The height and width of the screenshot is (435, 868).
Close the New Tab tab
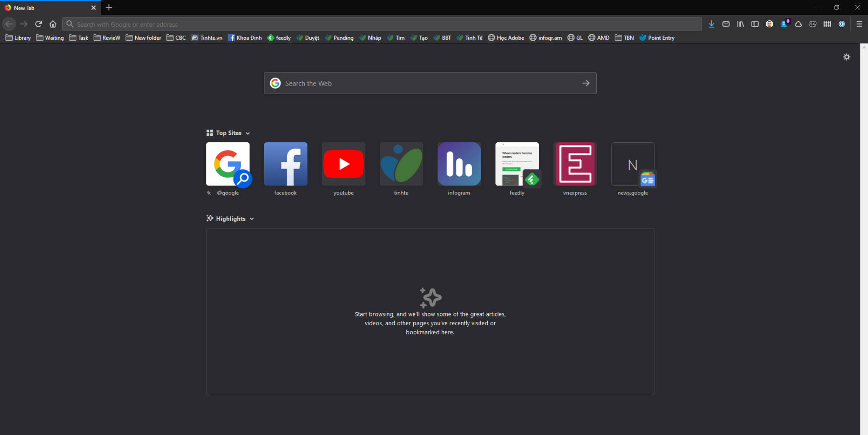[93, 8]
